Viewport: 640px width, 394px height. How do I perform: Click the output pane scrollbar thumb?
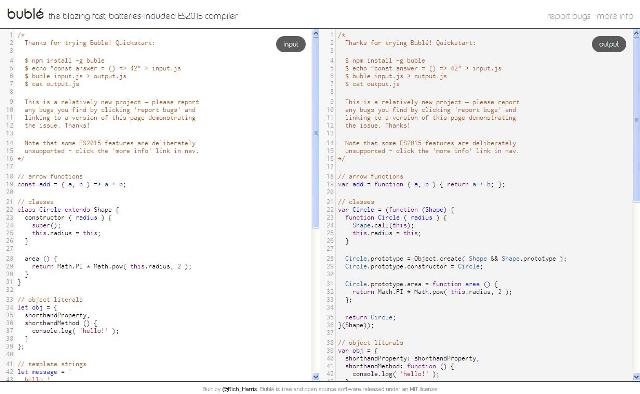coord(636,119)
